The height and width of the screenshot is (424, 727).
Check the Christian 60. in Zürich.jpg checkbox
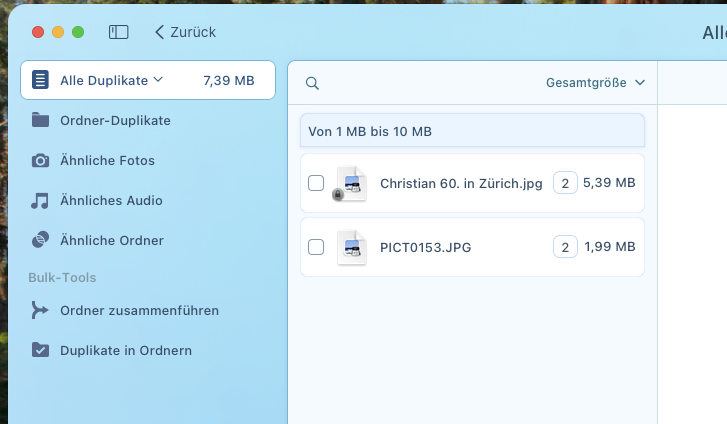click(316, 183)
